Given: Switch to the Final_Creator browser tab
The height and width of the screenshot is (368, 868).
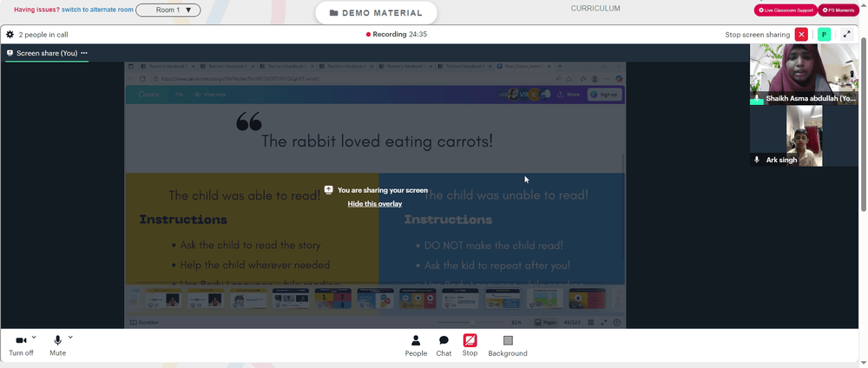Looking at the screenshot, I should pyautogui.click(x=523, y=67).
